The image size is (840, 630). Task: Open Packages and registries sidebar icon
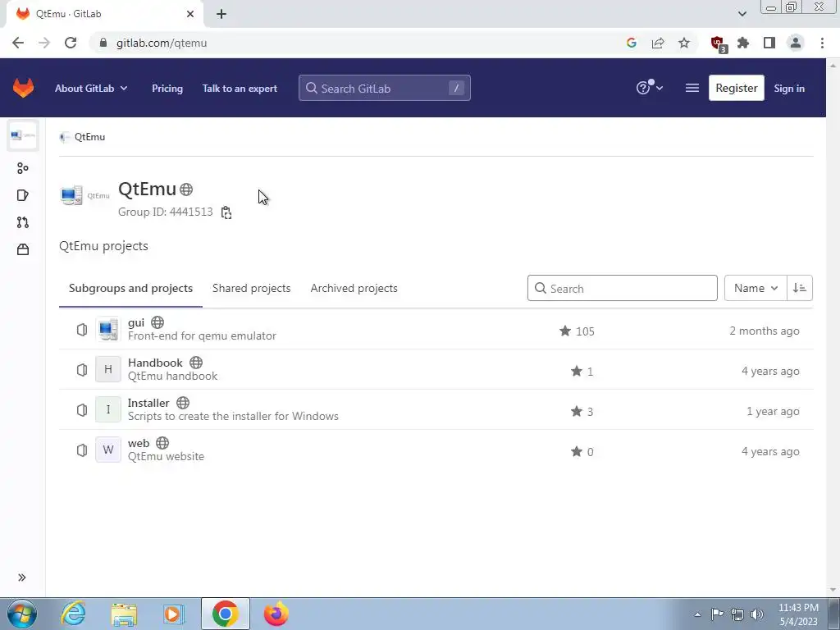[22, 249]
